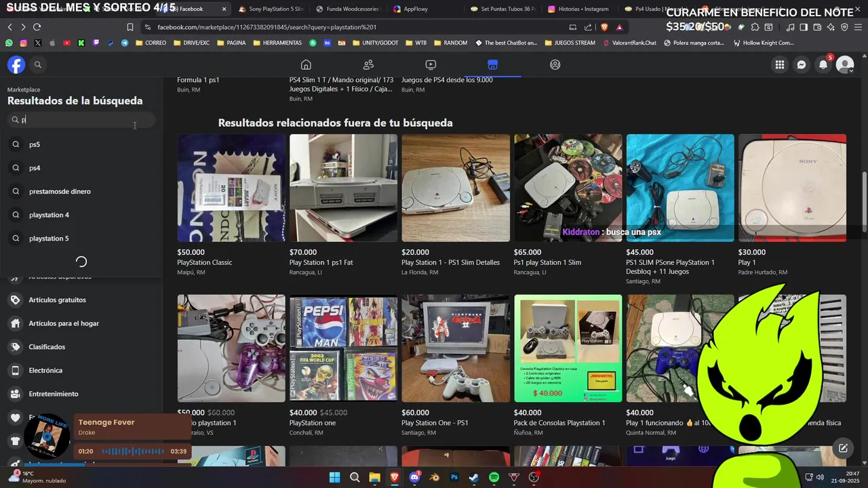Open the HERRAMIENTAS bookmarks folder
The height and width of the screenshot is (488, 868).
coord(277,43)
